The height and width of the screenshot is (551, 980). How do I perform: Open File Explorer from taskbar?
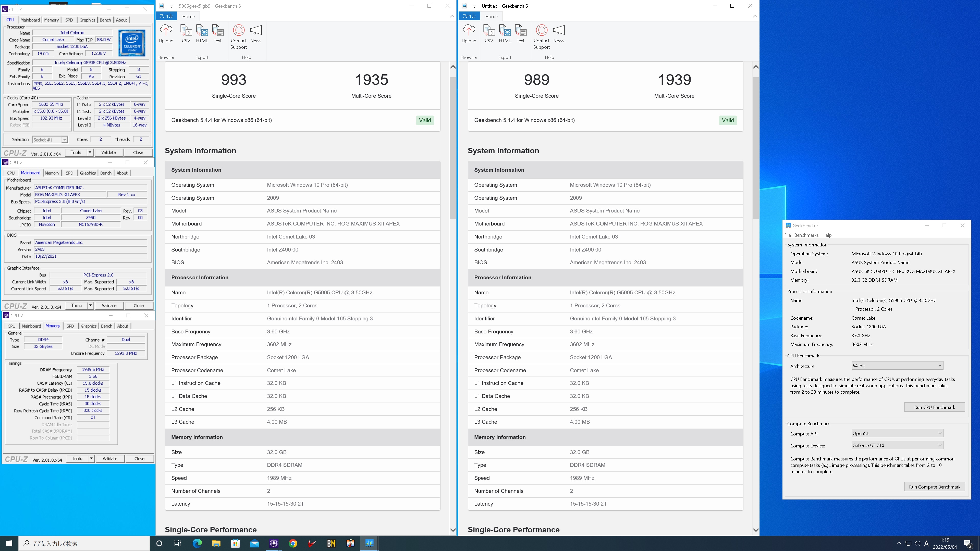coord(216,543)
